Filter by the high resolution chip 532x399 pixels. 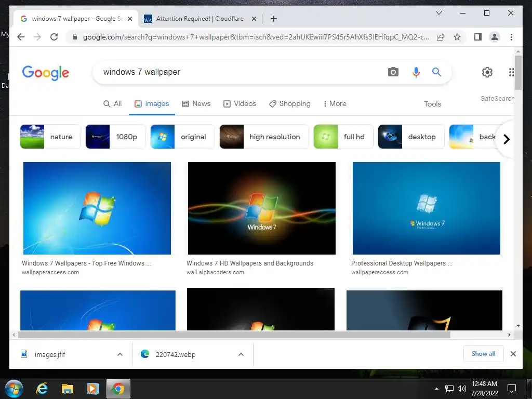264,137
